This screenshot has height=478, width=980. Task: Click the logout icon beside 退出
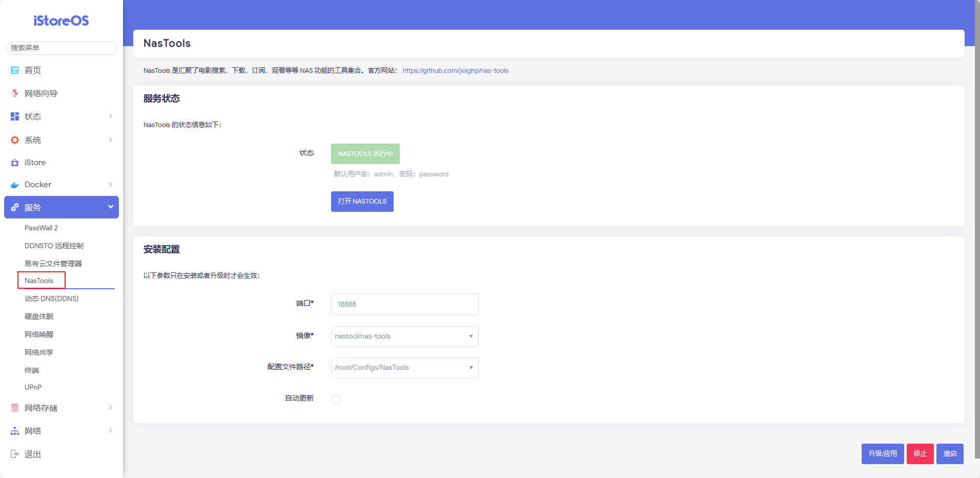(15, 454)
